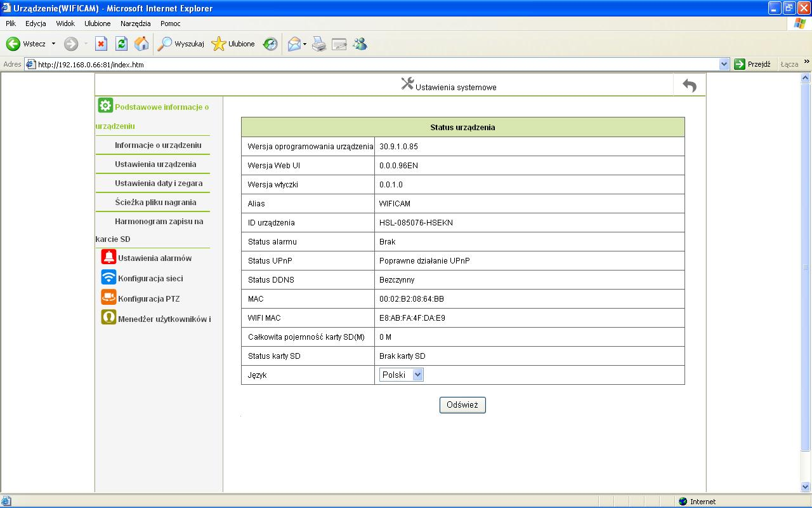Click the Odśwież button
The image size is (812, 508).
462,405
